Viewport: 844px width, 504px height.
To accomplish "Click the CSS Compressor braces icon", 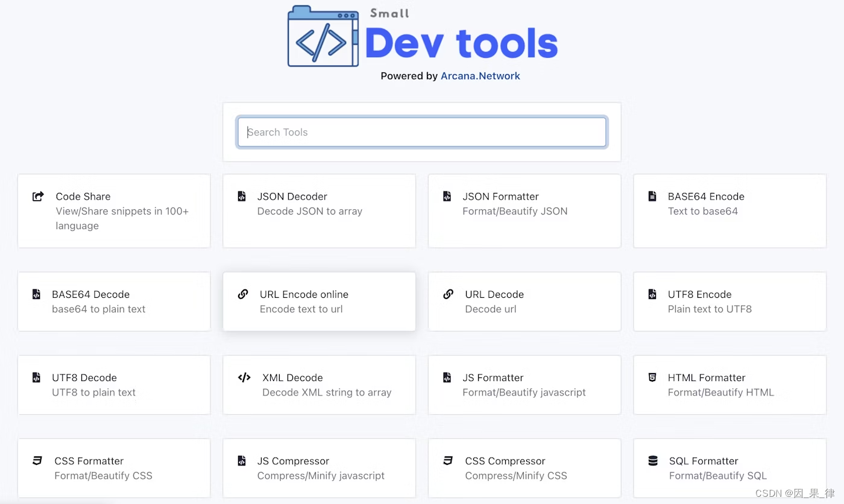I will pos(447,460).
